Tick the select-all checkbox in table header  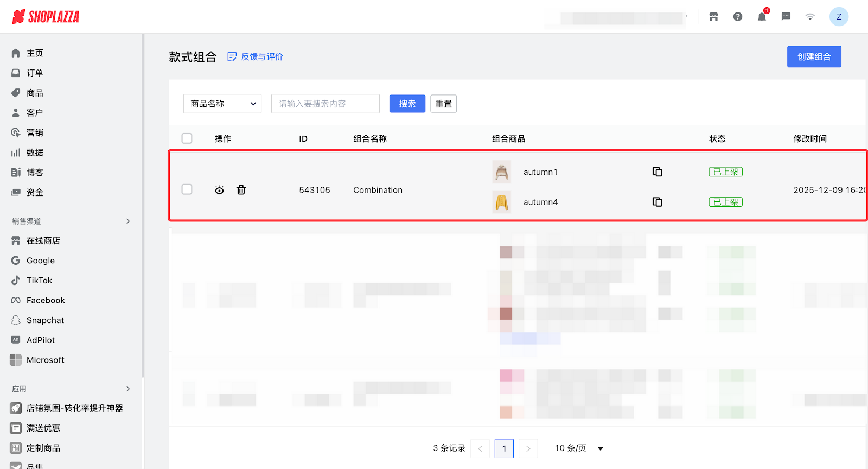pyautogui.click(x=187, y=138)
